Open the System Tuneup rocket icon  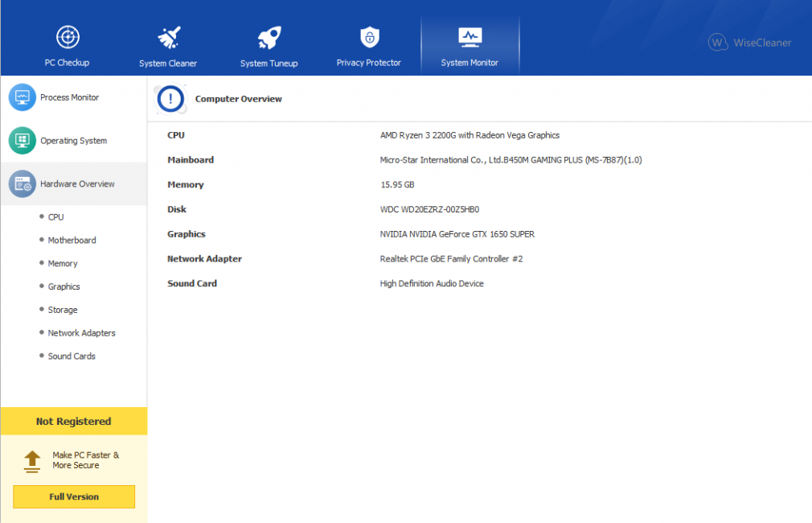[269, 37]
